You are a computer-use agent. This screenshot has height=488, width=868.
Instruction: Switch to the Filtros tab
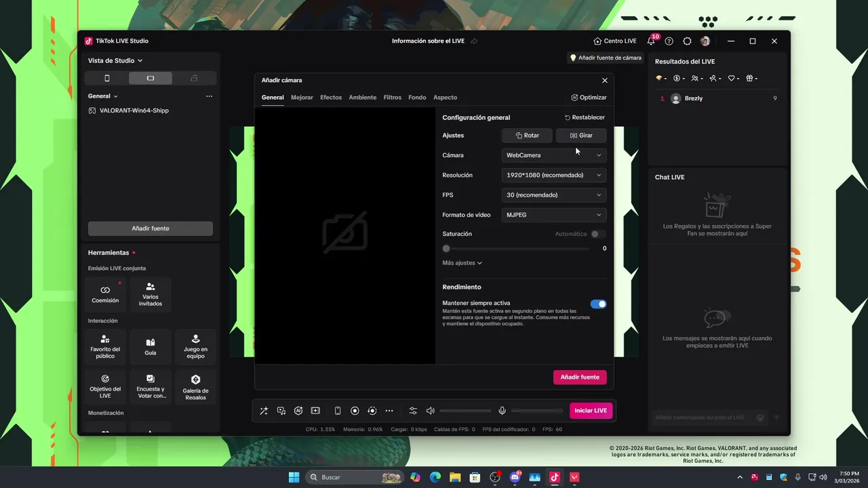[393, 98]
